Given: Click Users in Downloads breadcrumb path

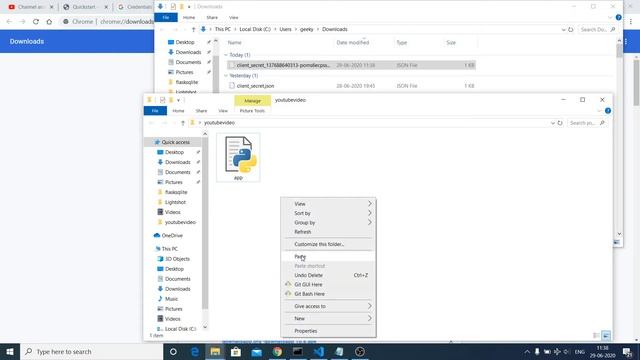Looking at the screenshot, I should click(x=285, y=29).
